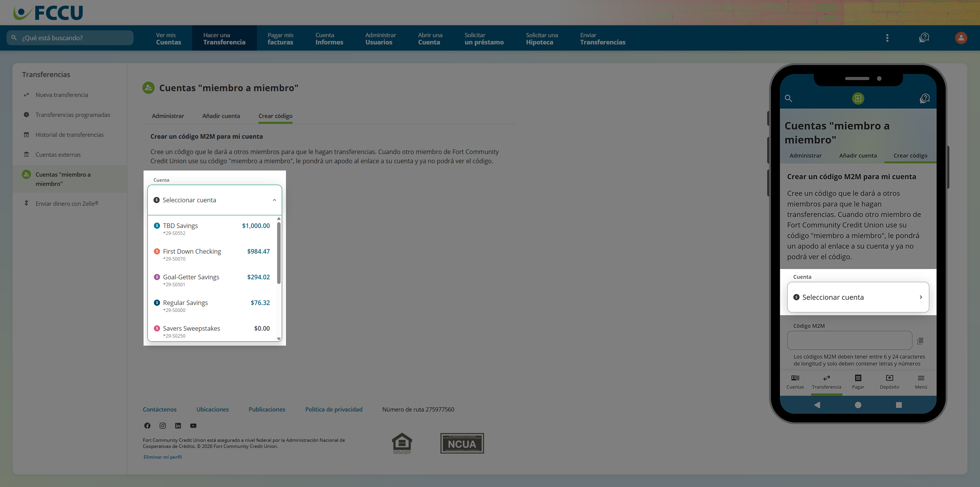Select TBD Savings account option
Viewport: 980px width, 487px height.
212,229
